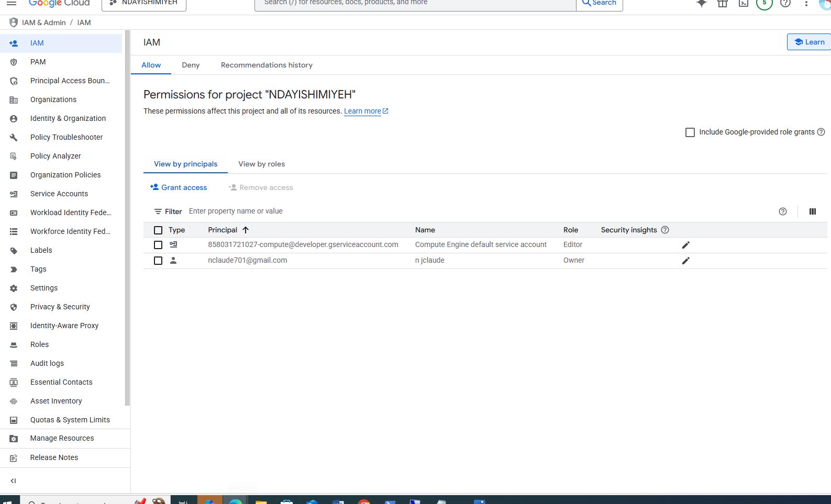Click the Identity-Aware Proxy icon
Viewport: 831px width, 504px height.
coord(14,326)
